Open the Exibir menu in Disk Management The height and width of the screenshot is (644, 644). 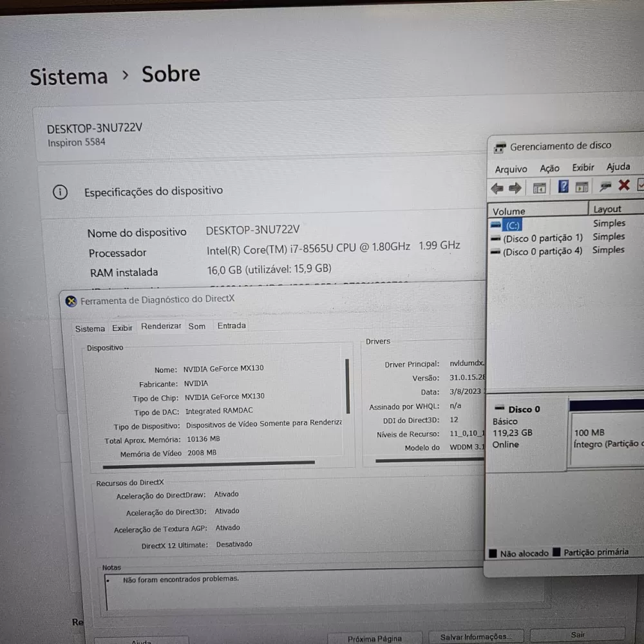click(583, 167)
